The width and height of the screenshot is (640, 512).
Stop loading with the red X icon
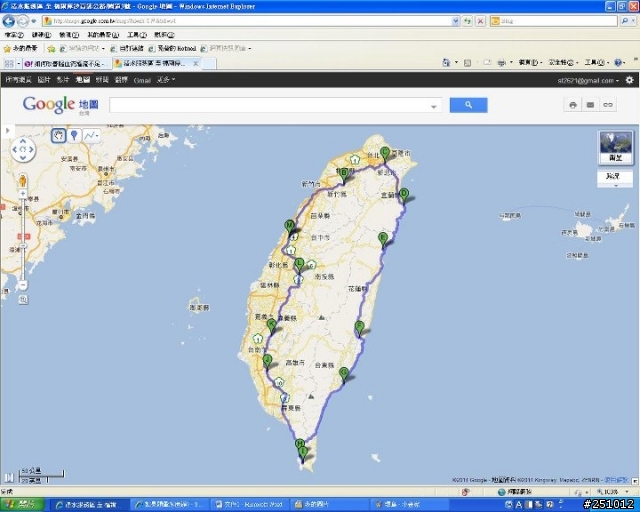[x=481, y=21]
